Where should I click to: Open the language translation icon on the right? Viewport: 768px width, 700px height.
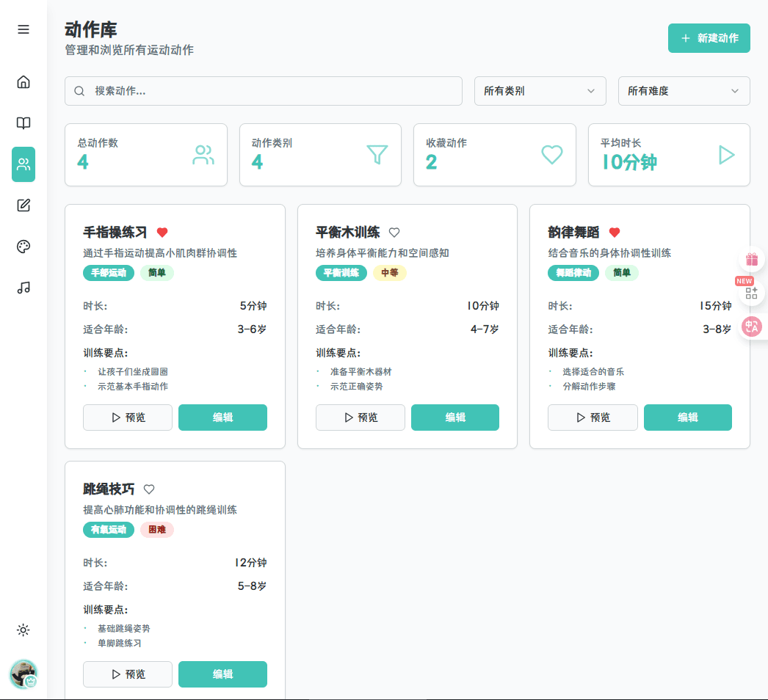[752, 327]
